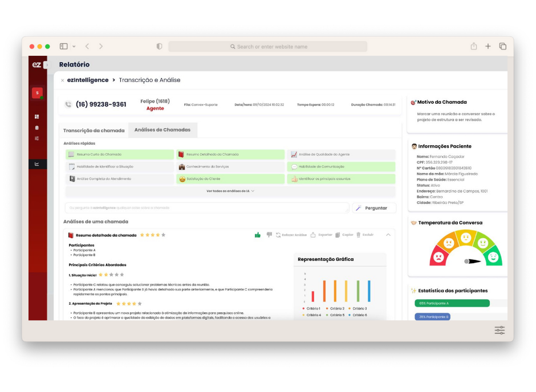Image resolution: width=536 pixels, height=392 pixels.
Task: Click thumbs down on Resumo detalhado
Action: 269,235
